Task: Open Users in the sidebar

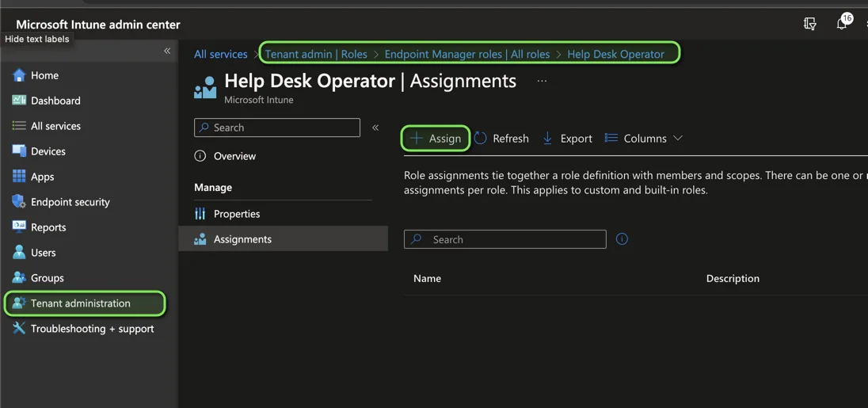Action: coord(44,253)
